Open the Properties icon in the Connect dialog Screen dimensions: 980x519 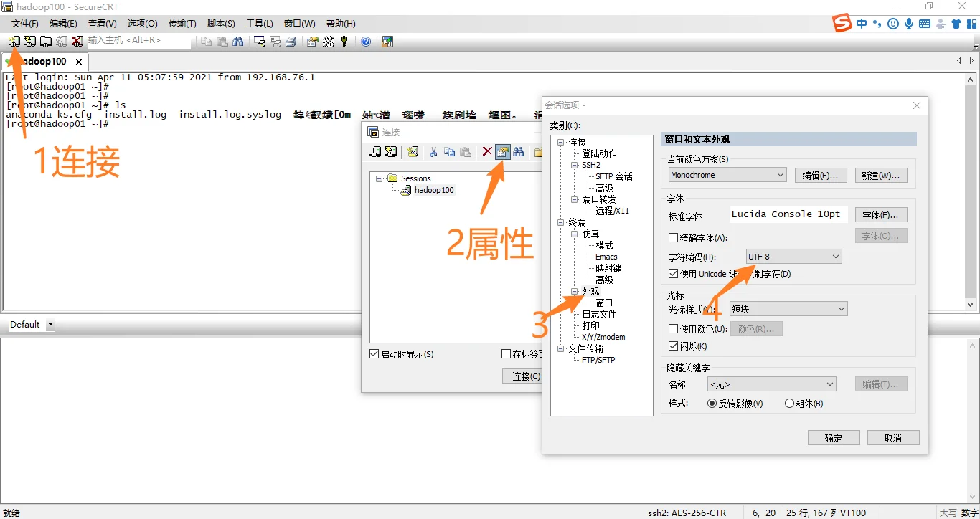[x=503, y=152]
